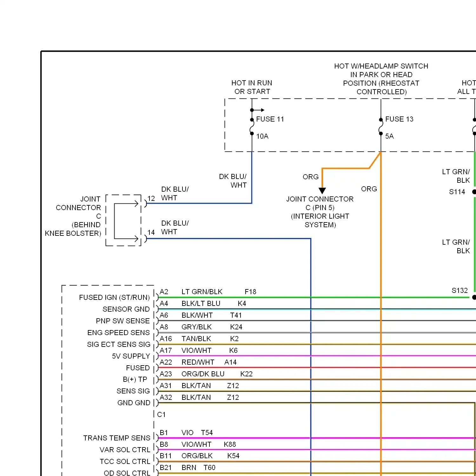Click the ORG/BLK wire color text
The image size is (476, 476).
(x=197, y=456)
